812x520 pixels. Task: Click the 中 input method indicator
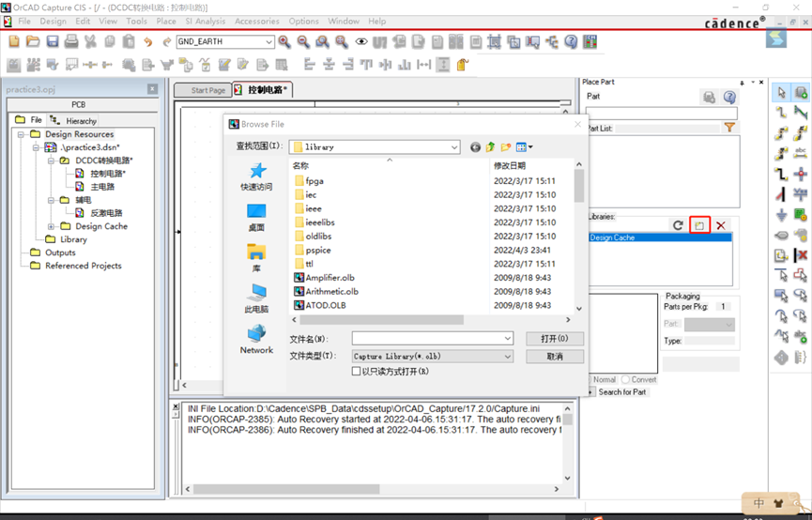tap(758, 503)
